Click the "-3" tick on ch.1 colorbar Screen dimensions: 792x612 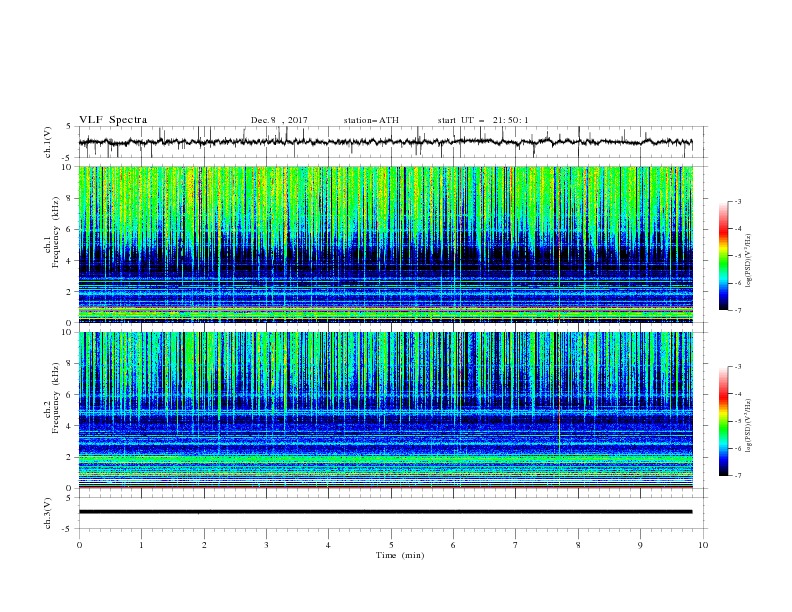pos(738,201)
